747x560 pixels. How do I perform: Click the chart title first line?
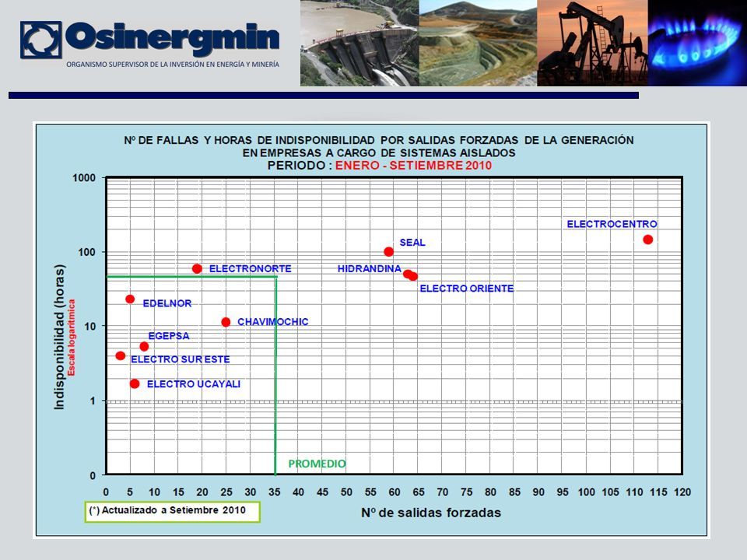click(379, 140)
